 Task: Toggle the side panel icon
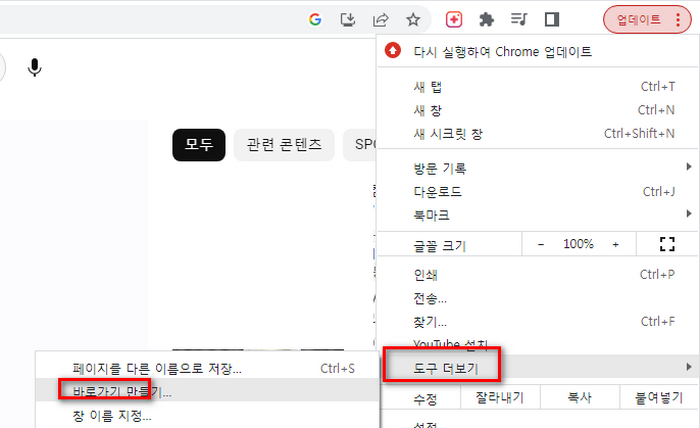552,19
